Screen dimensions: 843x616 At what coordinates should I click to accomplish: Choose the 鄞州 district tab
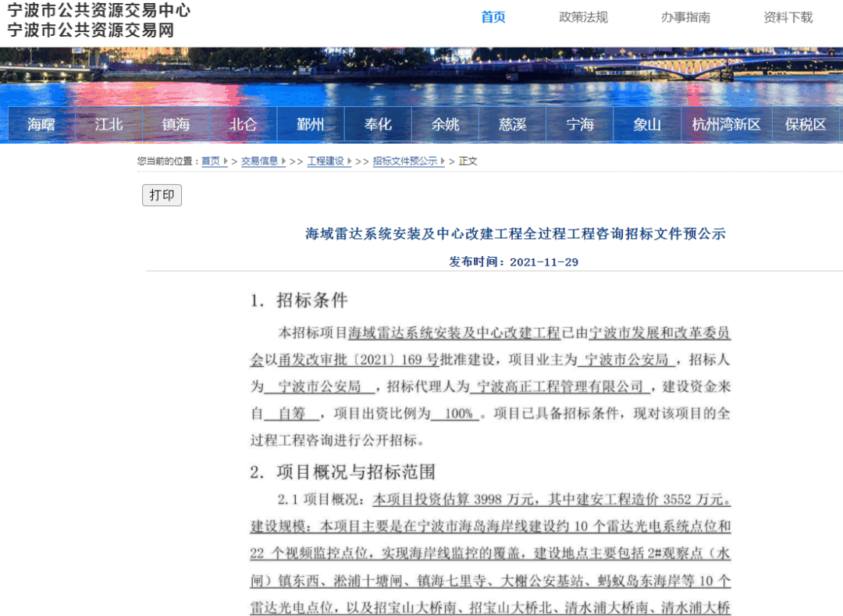pos(311,124)
